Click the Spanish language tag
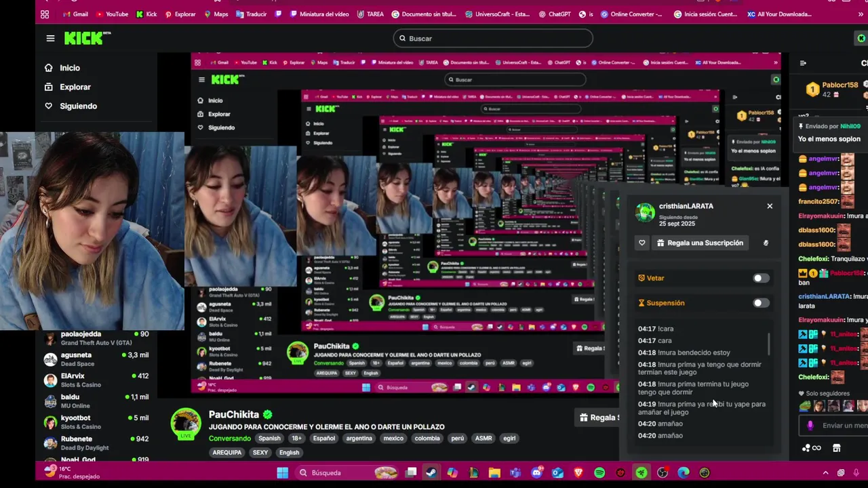This screenshot has width=868, height=488. tap(269, 439)
